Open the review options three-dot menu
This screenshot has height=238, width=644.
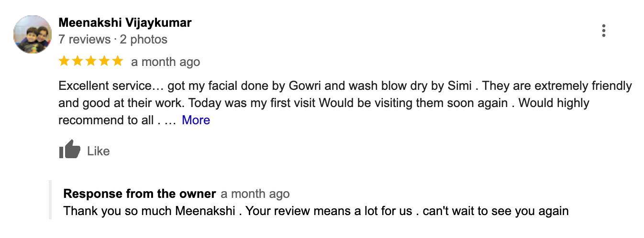click(604, 31)
